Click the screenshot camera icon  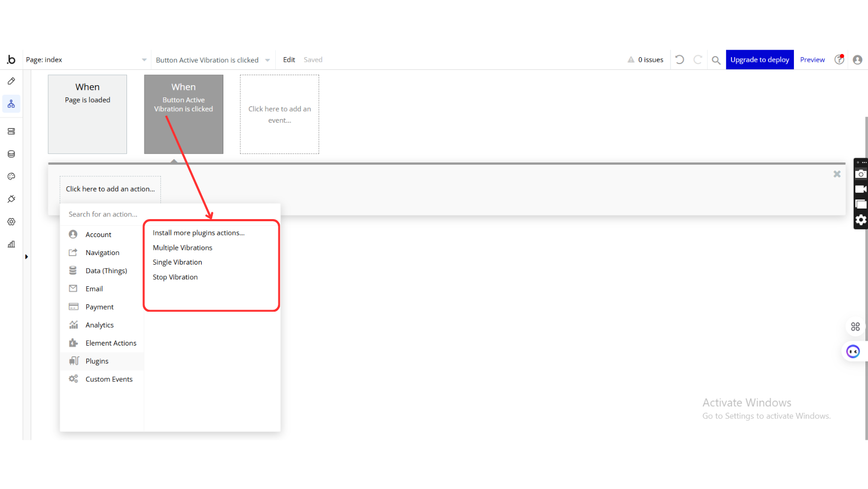[861, 174]
